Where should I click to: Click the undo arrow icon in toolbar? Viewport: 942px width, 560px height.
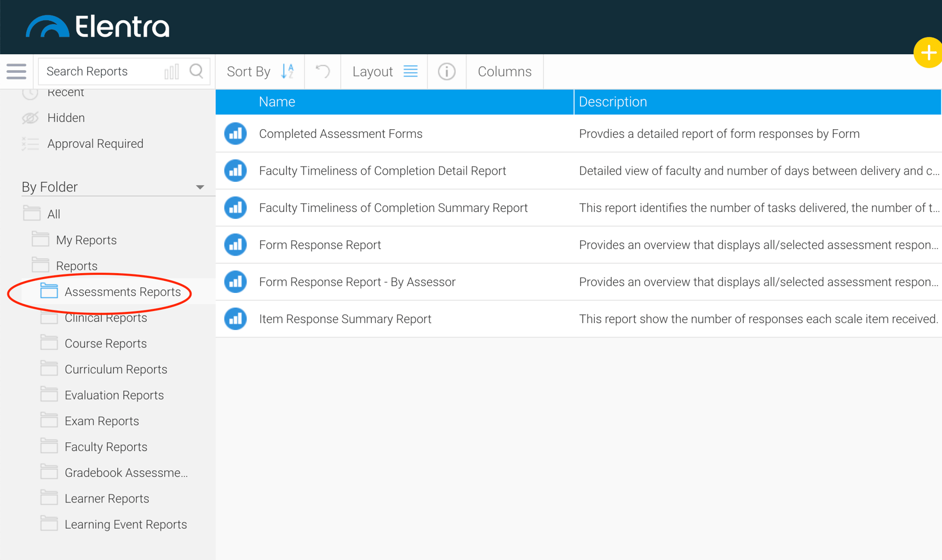click(x=323, y=71)
